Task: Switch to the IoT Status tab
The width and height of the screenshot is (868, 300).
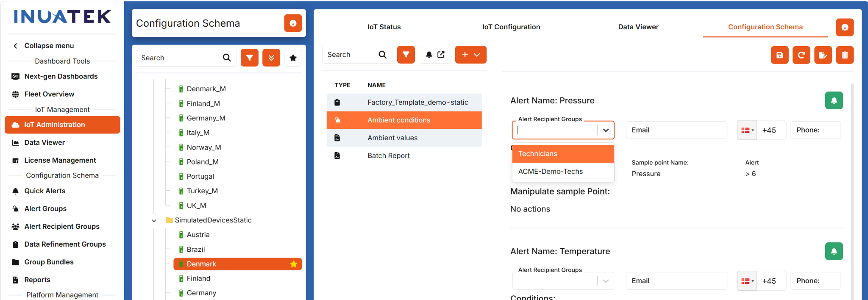Action: [384, 27]
